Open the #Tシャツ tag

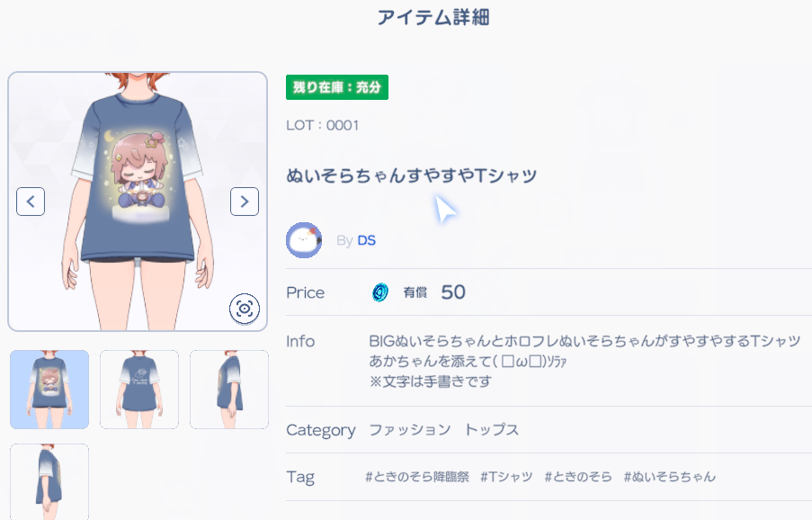pyautogui.click(x=506, y=477)
